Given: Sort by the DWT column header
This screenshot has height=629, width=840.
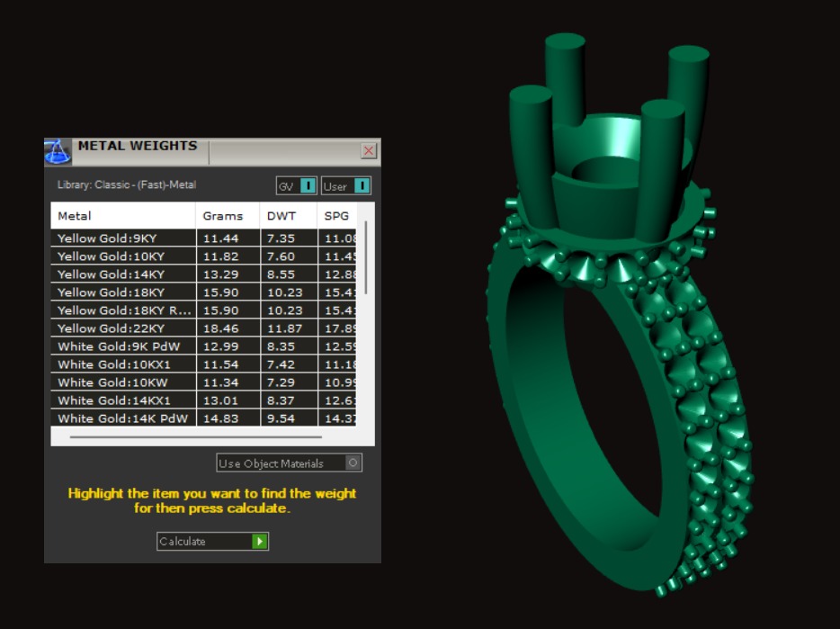Looking at the screenshot, I should pyautogui.click(x=288, y=216).
